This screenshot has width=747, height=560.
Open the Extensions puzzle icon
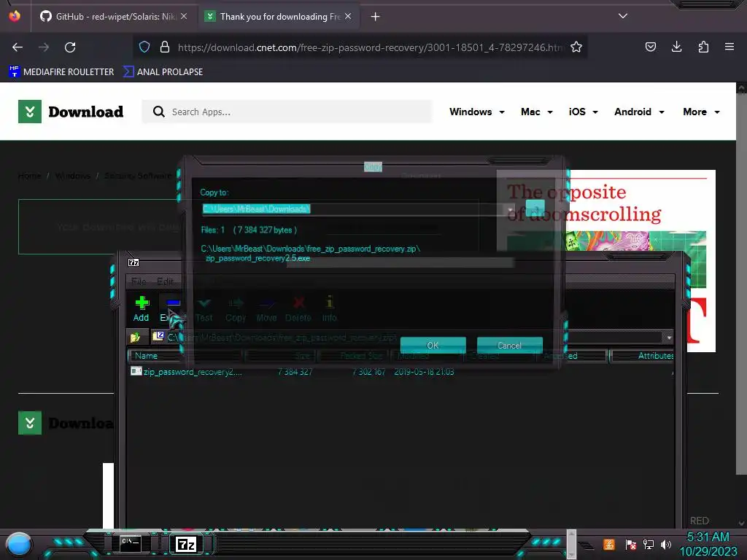pos(703,47)
